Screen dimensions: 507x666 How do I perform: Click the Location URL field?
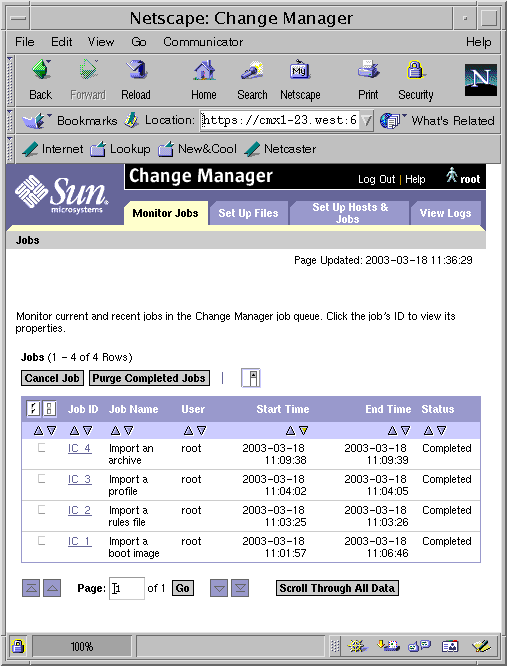pyautogui.click(x=280, y=121)
